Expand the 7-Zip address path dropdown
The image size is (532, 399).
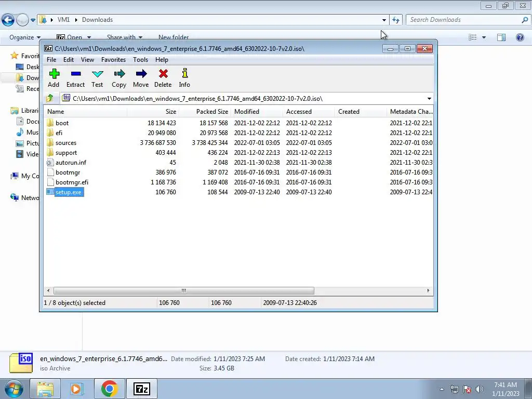tap(429, 99)
